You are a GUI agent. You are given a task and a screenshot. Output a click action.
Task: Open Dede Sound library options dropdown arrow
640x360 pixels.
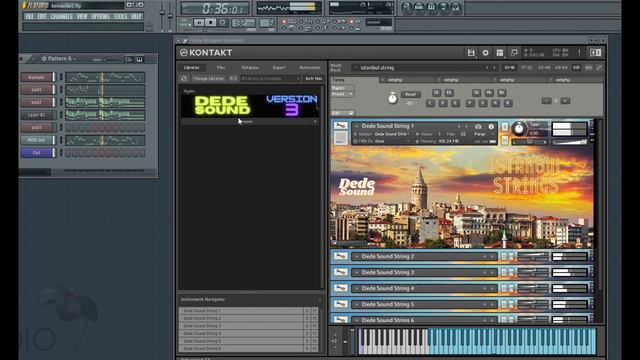pyautogui.click(x=315, y=122)
